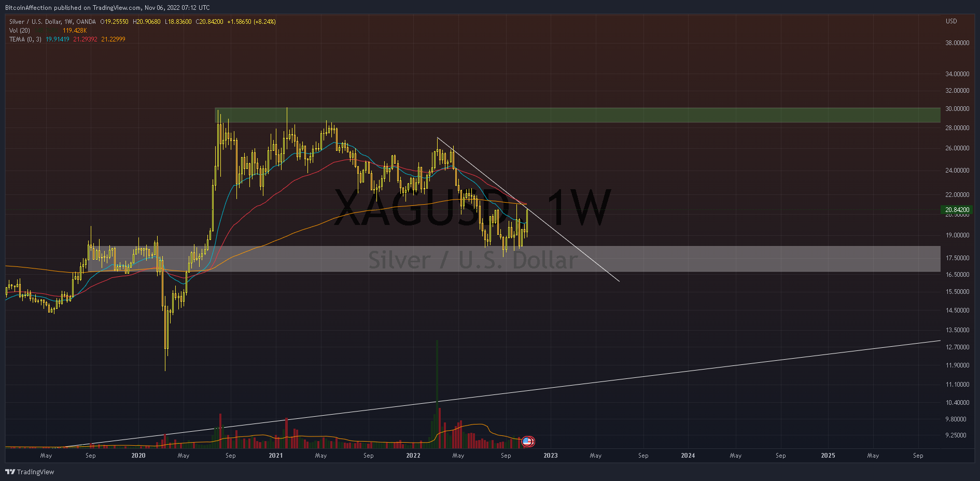Select the gray support zone rectangle near 17.50
This screenshot has width=980, height=481.
coord(514,259)
